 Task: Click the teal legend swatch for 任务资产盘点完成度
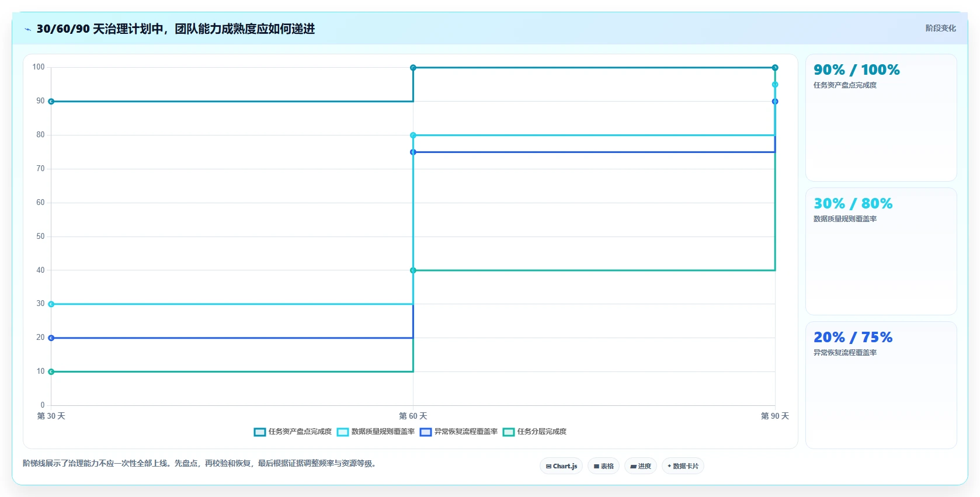(x=260, y=432)
